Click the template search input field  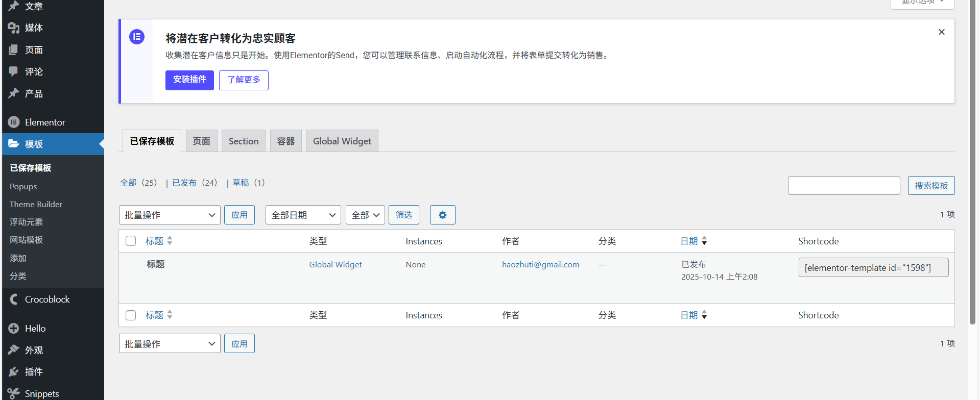click(x=844, y=186)
